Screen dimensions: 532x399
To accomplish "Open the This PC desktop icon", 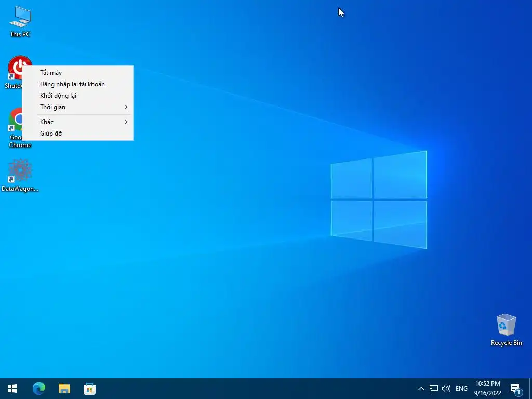I will point(20,21).
